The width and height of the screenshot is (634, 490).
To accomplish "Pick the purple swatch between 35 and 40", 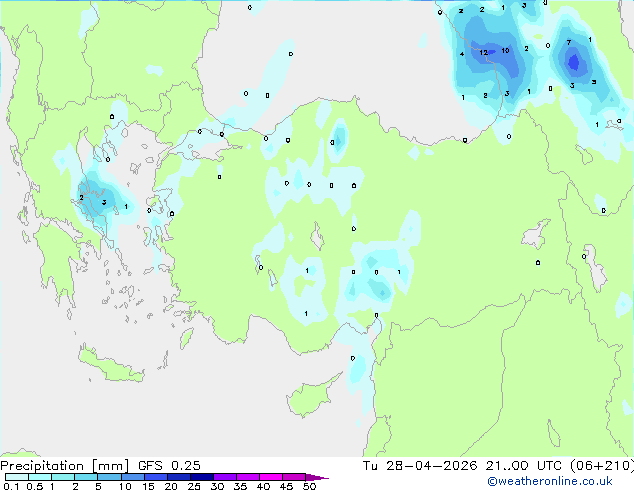I will tap(247, 477).
